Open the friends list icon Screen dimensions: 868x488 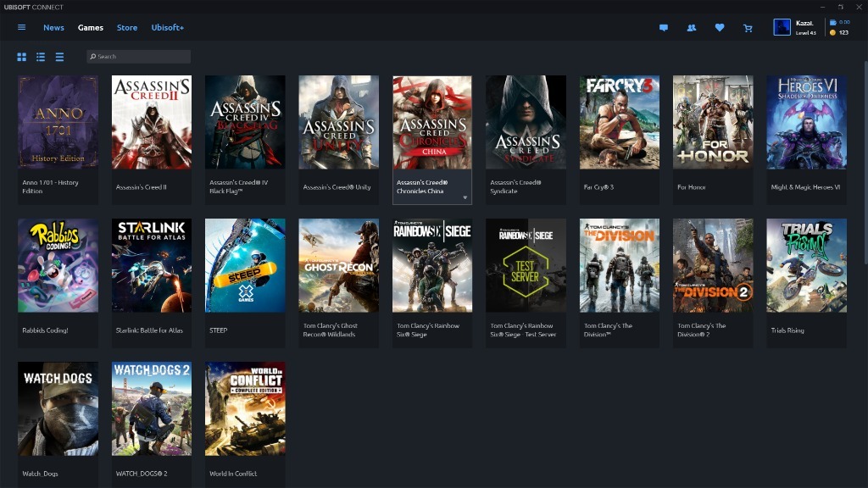pyautogui.click(x=692, y=28)
